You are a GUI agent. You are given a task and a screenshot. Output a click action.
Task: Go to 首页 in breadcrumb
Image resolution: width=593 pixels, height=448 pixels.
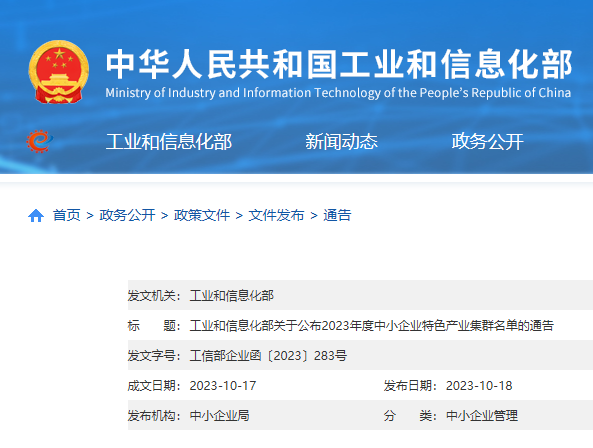[x=67, y=215]
